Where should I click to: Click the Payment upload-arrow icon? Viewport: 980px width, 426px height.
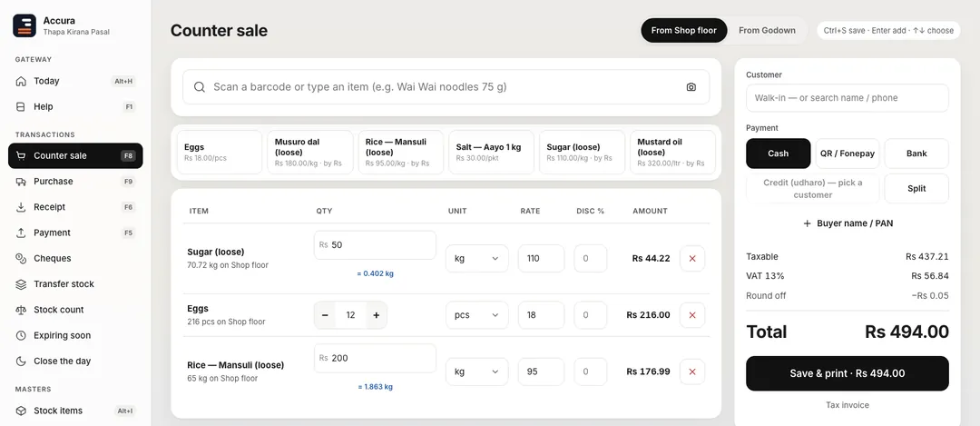pyautogui.click(x=21, y=233)
